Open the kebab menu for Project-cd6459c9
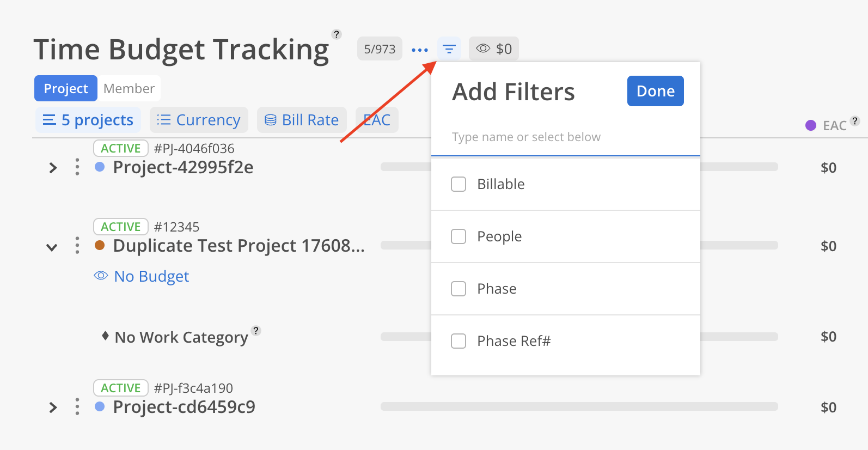 click(x=77, y=407)
